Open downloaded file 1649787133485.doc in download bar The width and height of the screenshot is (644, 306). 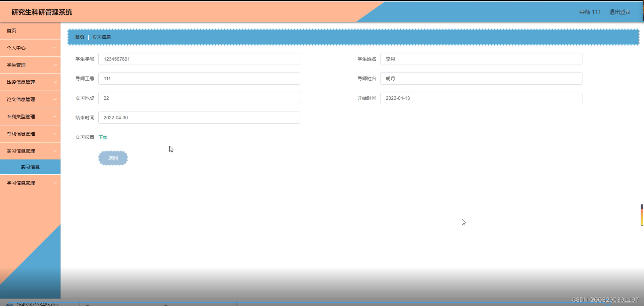coord(37,304)
